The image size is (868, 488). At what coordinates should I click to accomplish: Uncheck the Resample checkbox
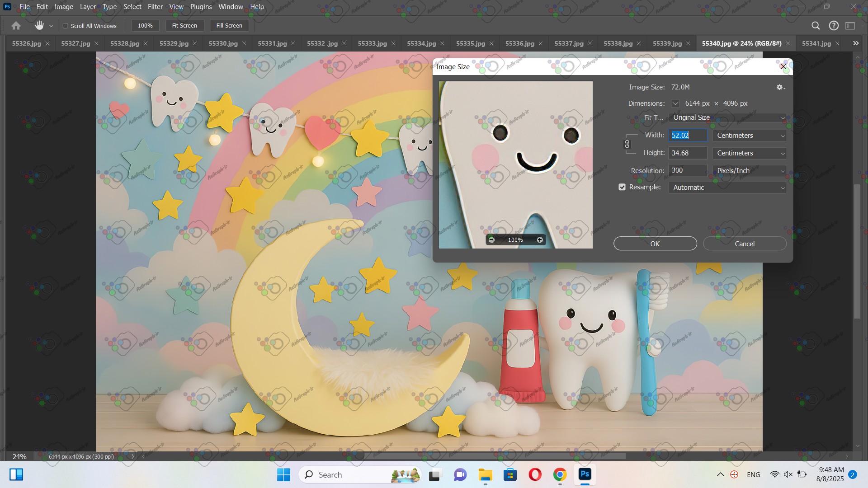[622, 187]
